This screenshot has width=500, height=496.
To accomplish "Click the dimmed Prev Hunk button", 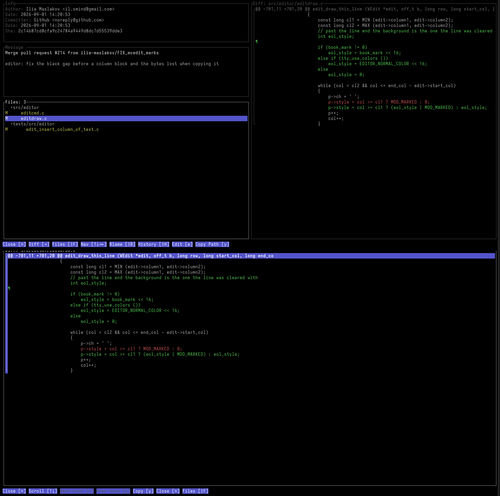I will (113, 491).
